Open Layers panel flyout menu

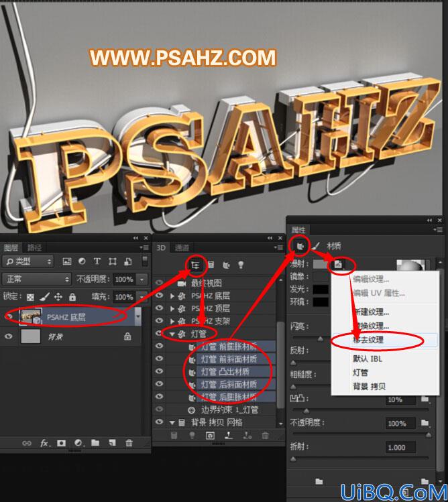pos(144,247)
